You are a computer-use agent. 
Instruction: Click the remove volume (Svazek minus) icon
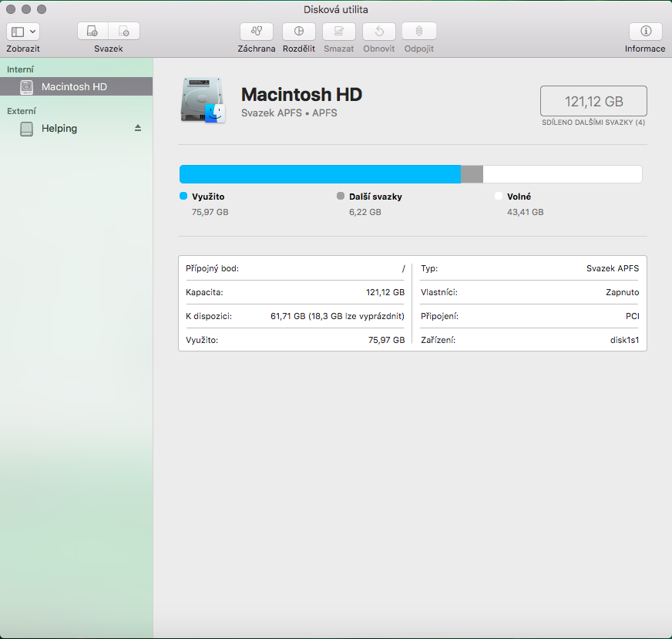pyautogui.click(x=124, y=32)
